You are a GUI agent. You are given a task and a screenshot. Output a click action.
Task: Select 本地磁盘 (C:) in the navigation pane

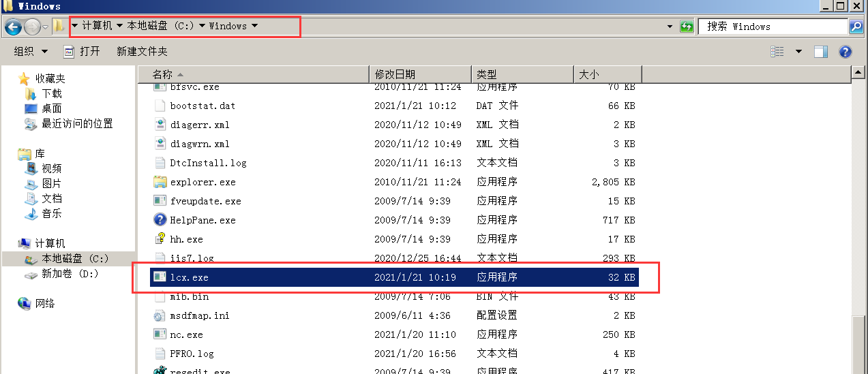(x=75, y=258)
